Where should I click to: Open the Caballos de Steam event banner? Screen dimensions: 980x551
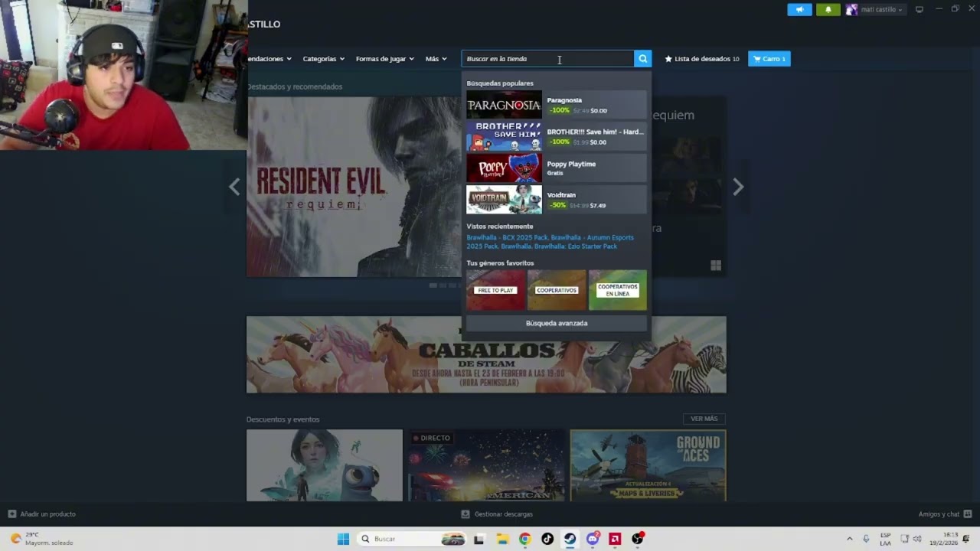coord(486,355)
